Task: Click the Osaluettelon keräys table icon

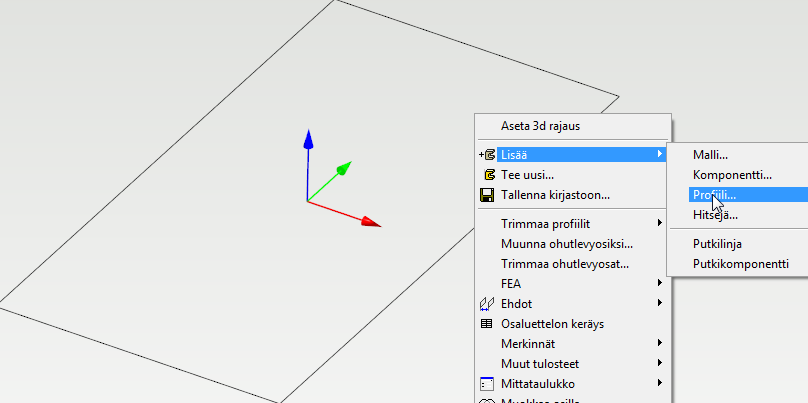Action: 486,324
